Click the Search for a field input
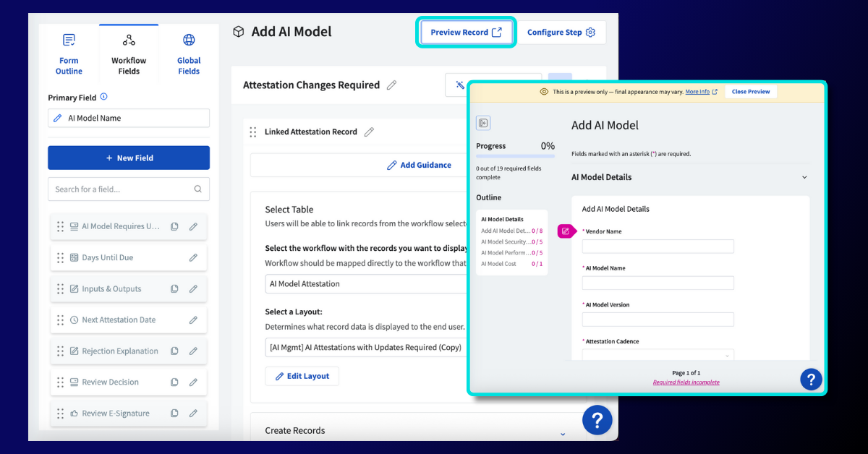Image resolution: width=868 pixels, height=454 pixels. pyautogui.click(x=129, y=189)
